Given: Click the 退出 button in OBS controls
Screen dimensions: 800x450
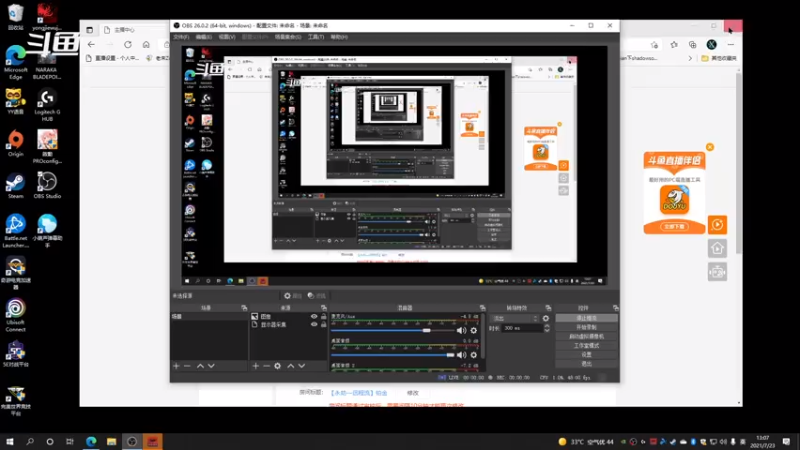Looking at the screenshot, I should coord(586,364).
